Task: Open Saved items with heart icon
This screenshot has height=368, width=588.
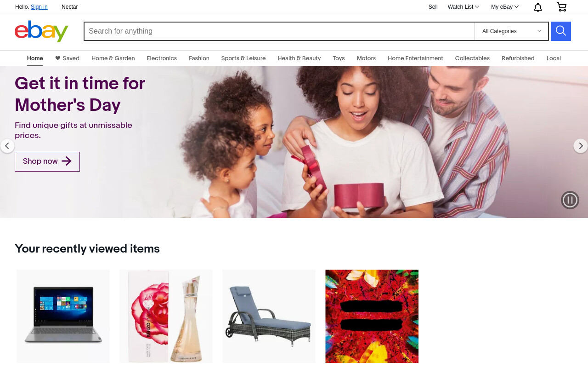Action: (67, 58)
